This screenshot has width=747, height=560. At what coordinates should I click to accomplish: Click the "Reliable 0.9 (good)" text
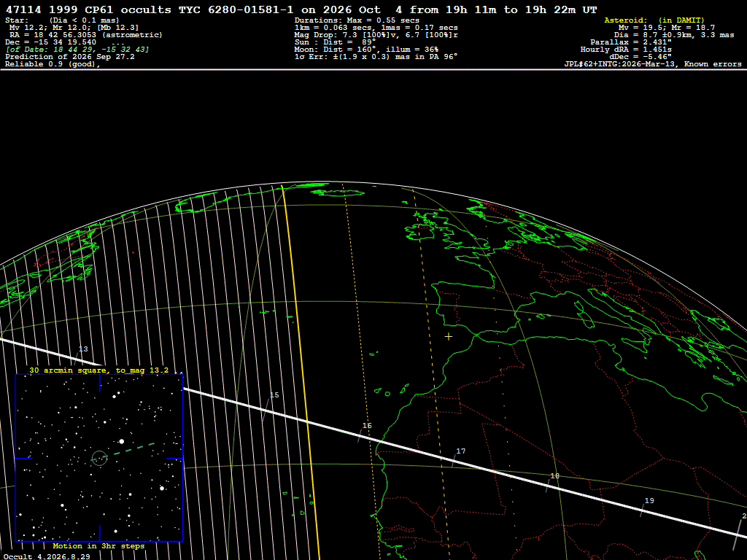pos(53,64)
